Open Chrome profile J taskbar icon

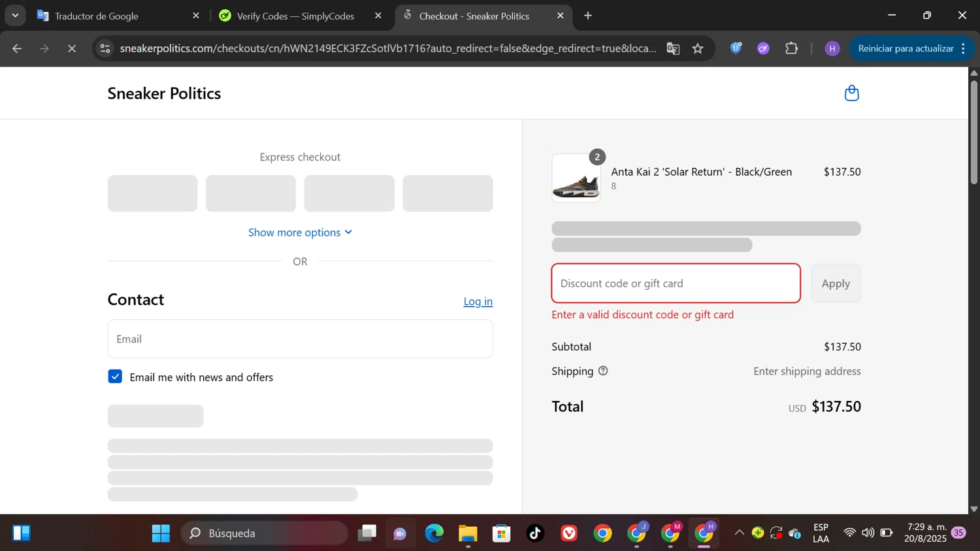point(637,533)
